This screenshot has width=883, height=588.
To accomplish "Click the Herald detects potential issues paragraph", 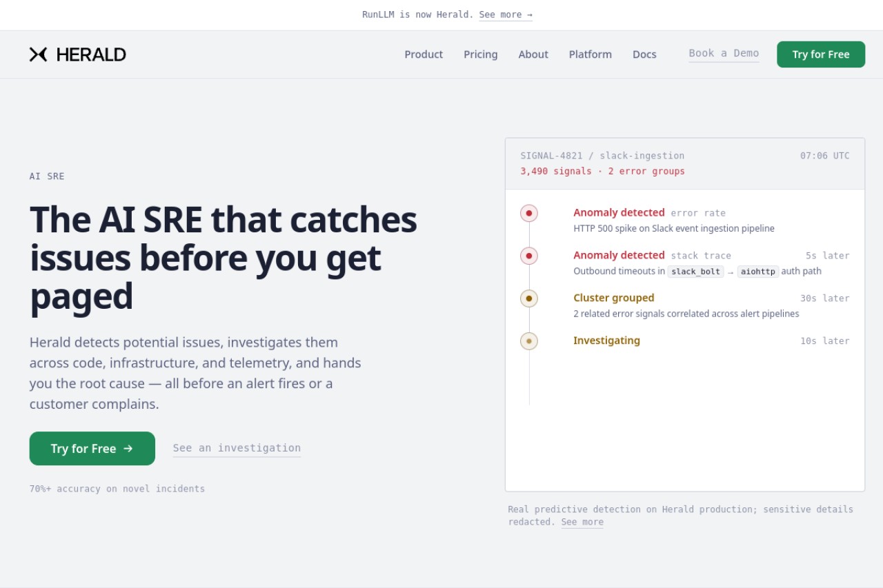I will point(195,373).
